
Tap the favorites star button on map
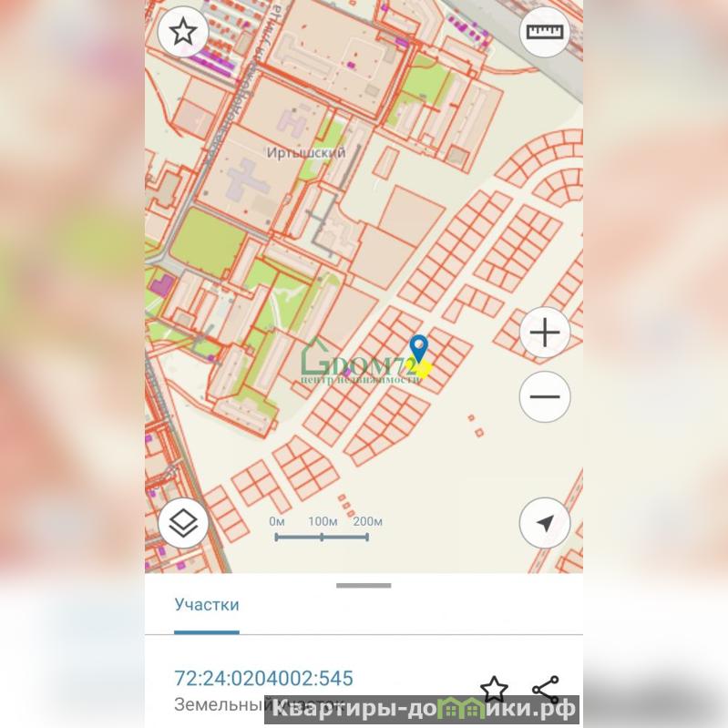183,32
